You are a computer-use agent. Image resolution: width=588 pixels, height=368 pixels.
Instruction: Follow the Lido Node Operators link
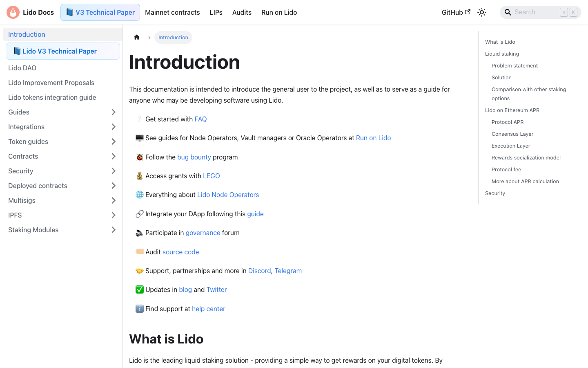click(228, 195)
